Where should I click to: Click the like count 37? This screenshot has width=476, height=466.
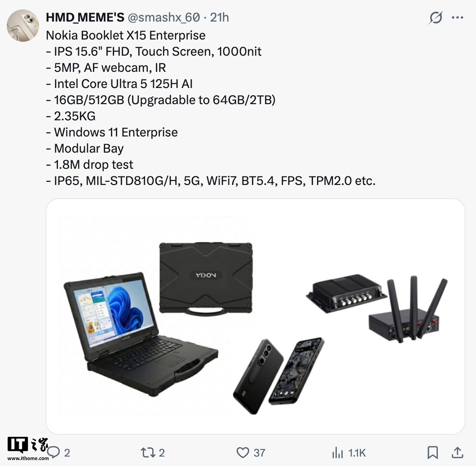pyautogui.click(x=259, y=453)
